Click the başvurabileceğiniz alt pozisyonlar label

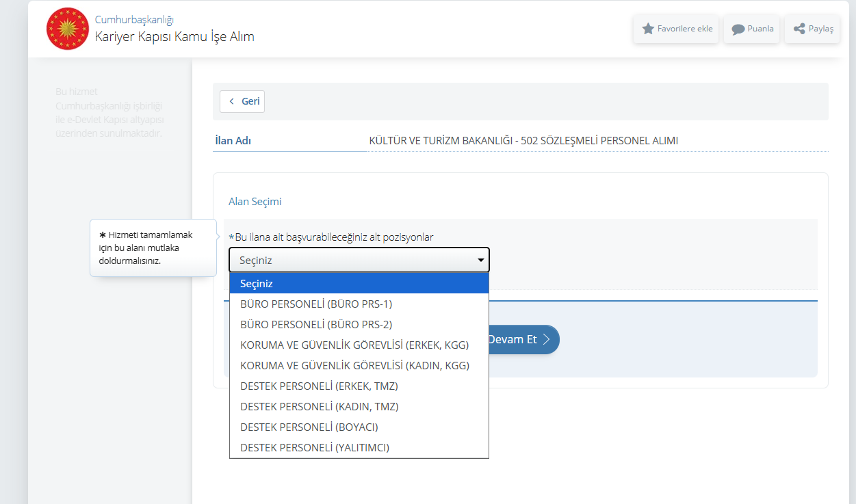click(331, 237)
